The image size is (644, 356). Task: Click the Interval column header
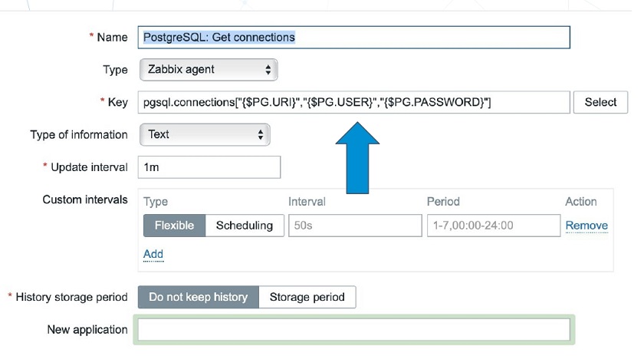tap(307, 202)
